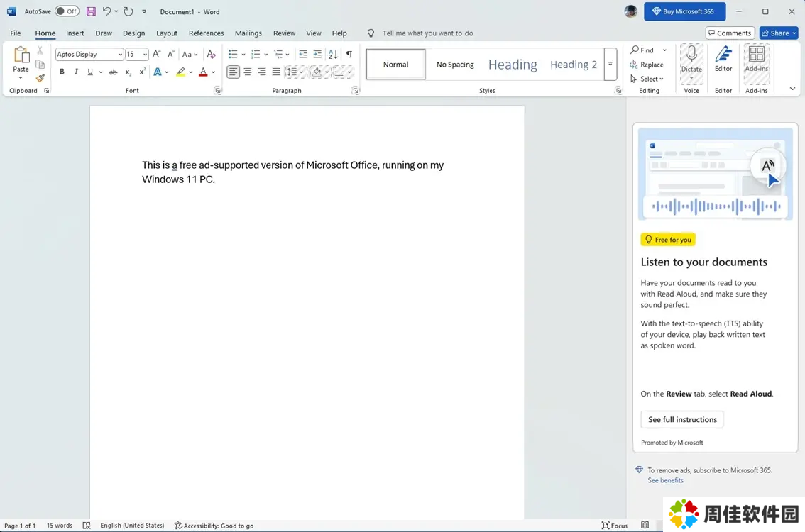Shrink font size with the smaller A icon
Screen dimensions: 805x532
pos(171,54)
